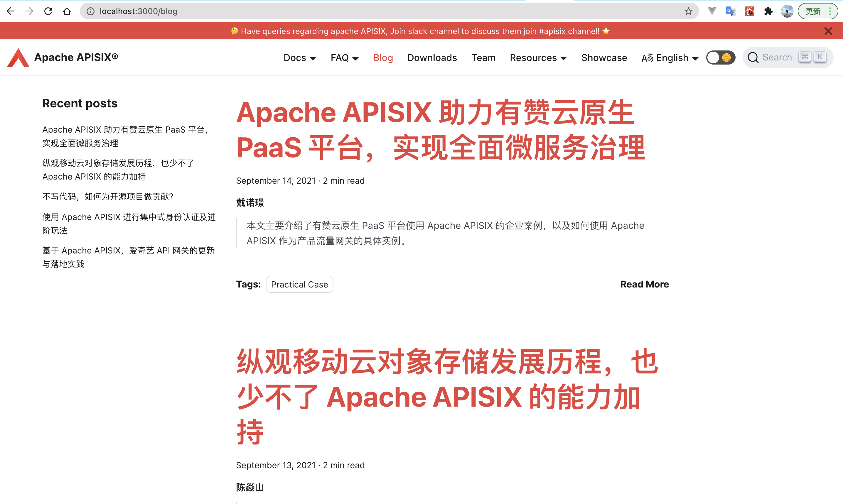This screenshot has height=504, width=843.
Task: Close the red announcement banner
Action: point(828,31)
